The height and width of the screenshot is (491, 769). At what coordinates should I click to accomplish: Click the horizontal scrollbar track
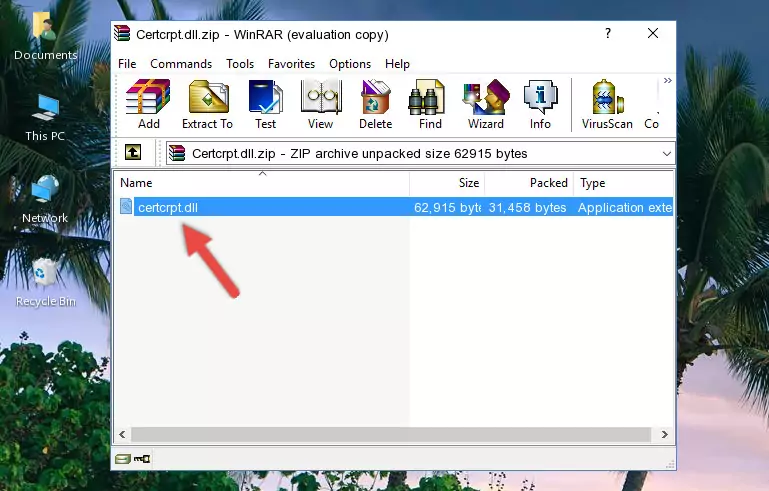(x=391, y=434)
